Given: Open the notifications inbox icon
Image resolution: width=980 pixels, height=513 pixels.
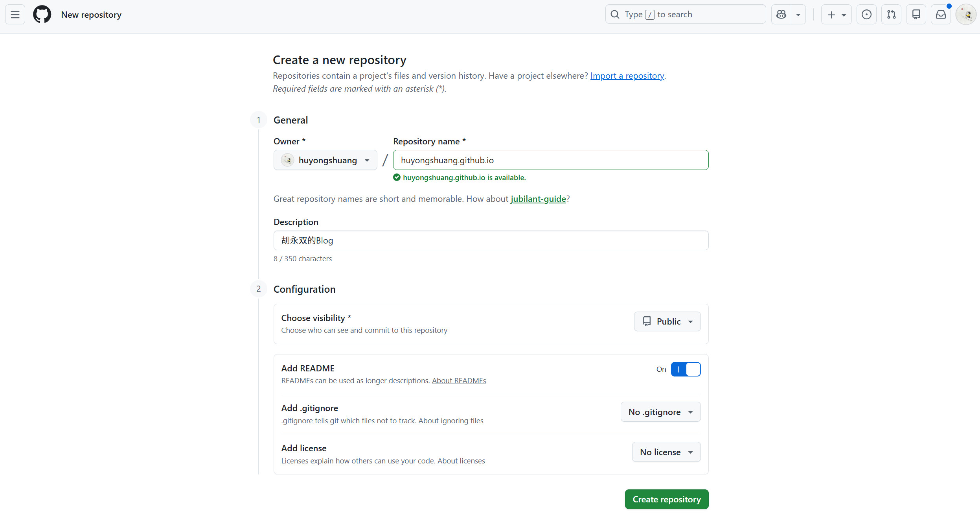Looking at the screenshot, I should point(941,15).
